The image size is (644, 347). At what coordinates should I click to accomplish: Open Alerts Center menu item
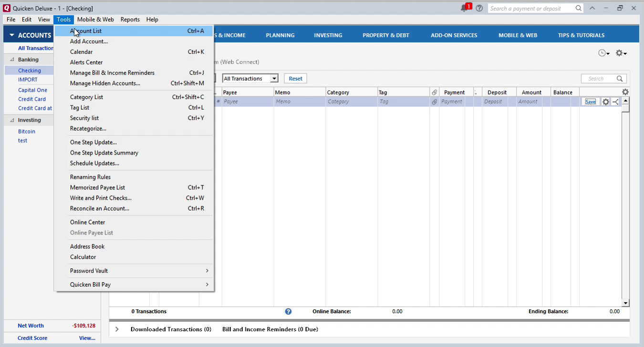pyautogui.click(x=134, y=62)
